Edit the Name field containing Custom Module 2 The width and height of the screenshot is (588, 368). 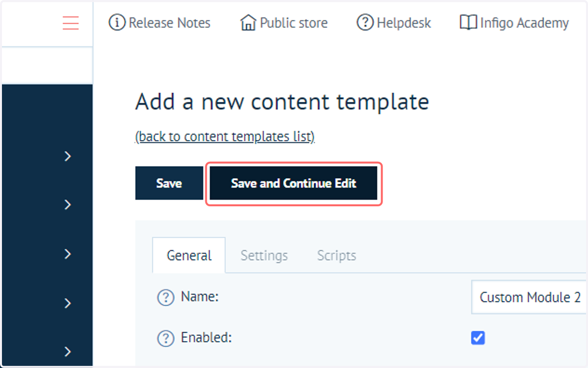point(529,297)
